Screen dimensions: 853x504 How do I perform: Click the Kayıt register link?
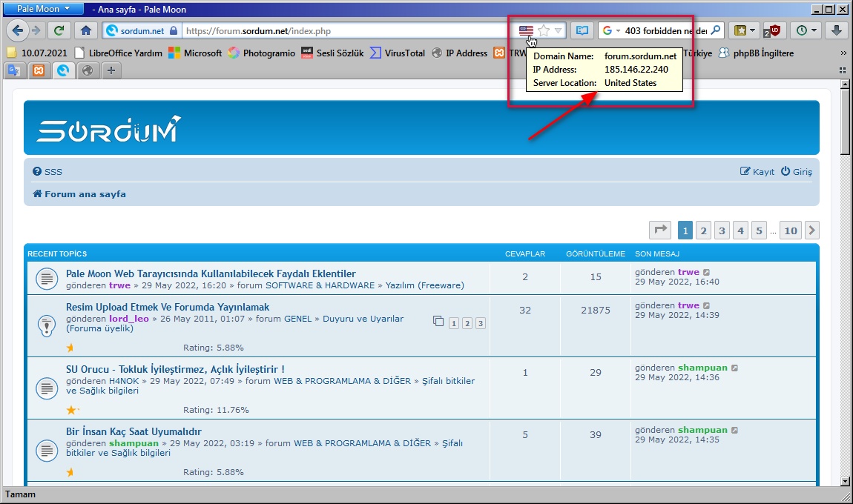point(757,172)
